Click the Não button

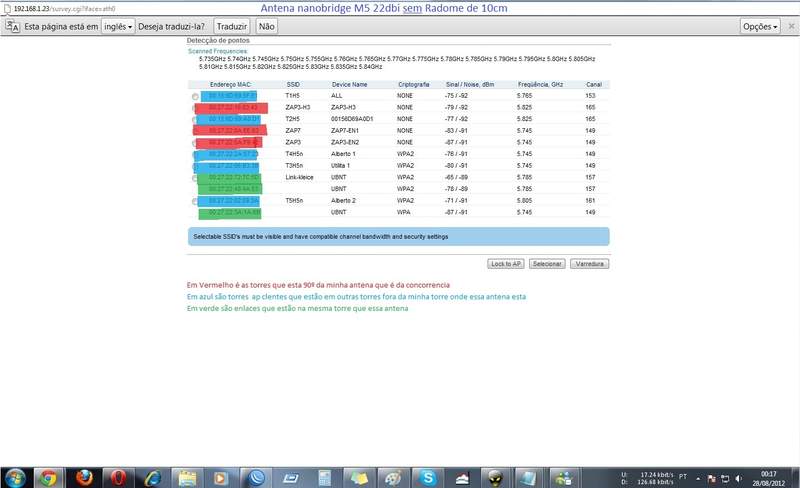[266, 27]
